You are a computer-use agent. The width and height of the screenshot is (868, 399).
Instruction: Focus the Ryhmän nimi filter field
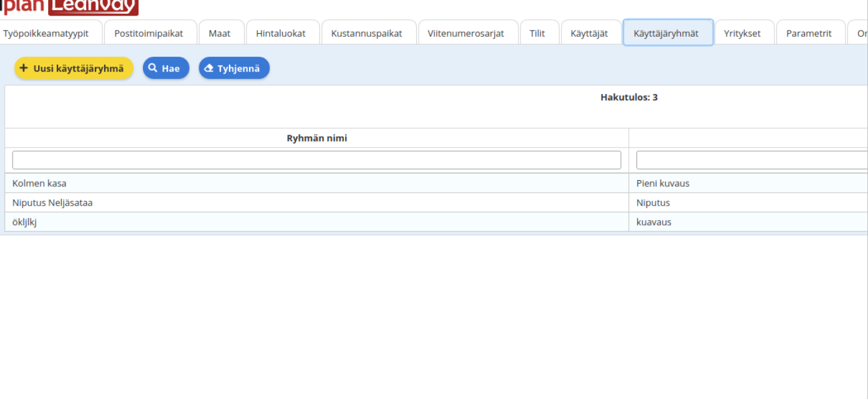[317, 160]
